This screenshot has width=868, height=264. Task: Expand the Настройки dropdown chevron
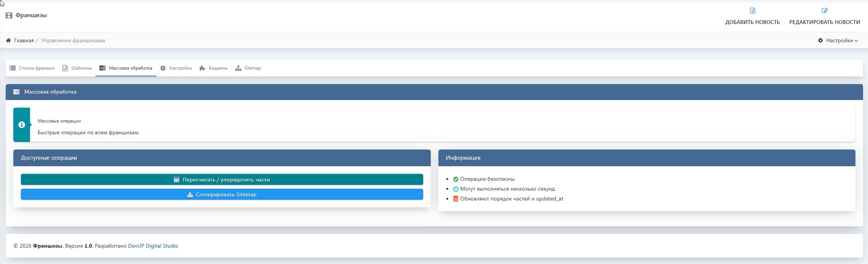tap(856, 41)
